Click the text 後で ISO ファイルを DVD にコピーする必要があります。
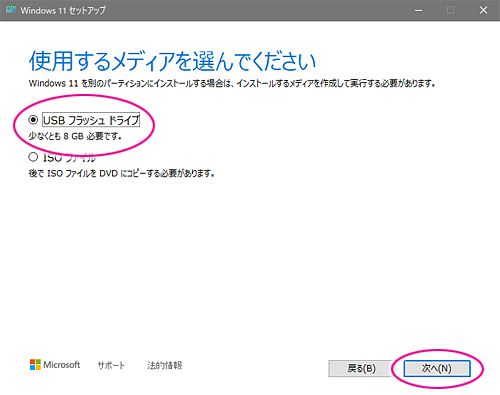 [121, 173]
